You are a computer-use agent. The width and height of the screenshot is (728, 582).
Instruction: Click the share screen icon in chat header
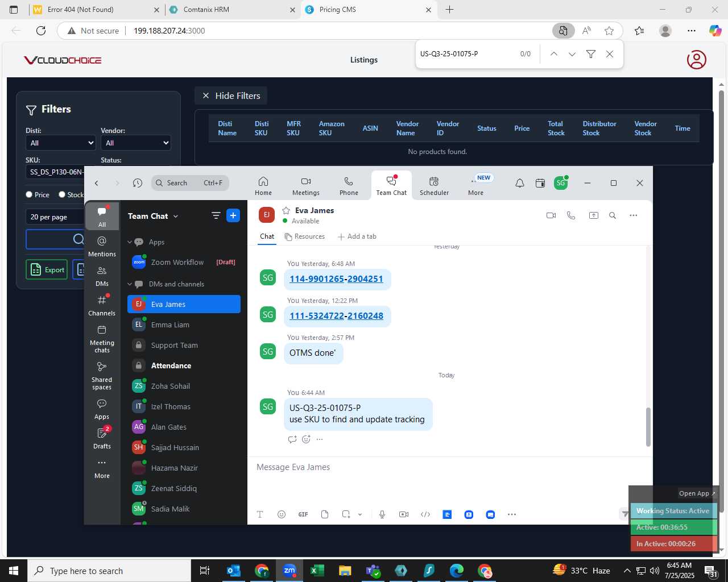593,215
